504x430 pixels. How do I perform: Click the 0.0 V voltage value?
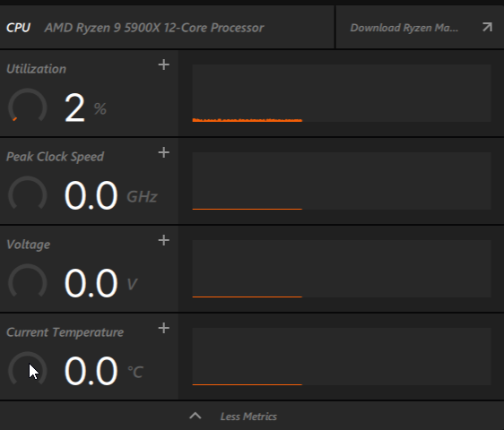click(x=101, y=283)
